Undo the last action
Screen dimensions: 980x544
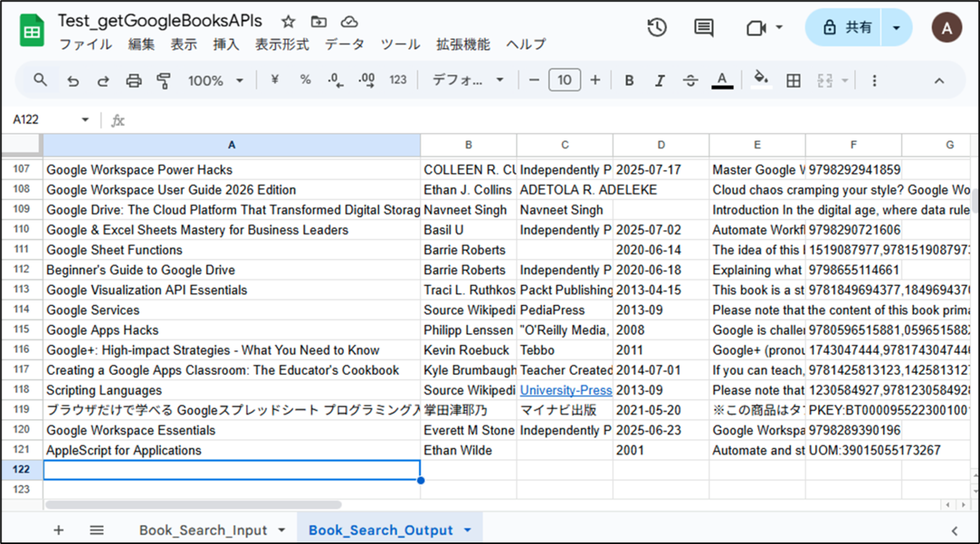tap(73, 80)
